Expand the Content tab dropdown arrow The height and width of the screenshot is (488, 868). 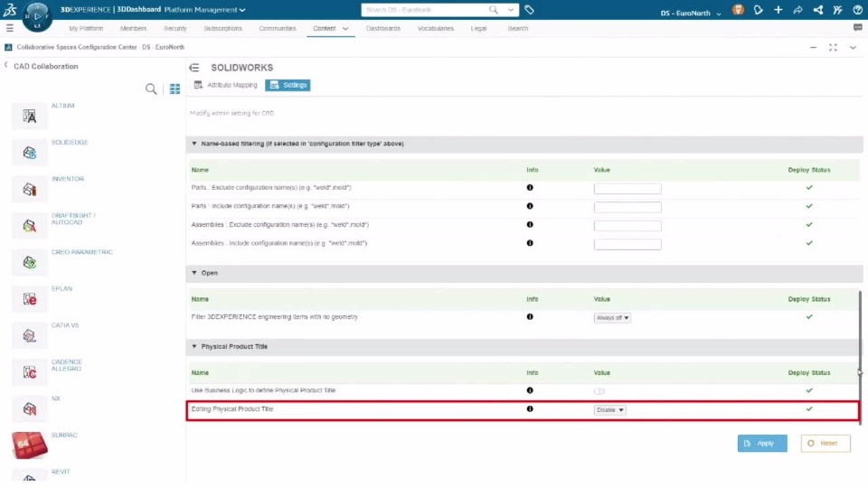(x=345, y=29)
